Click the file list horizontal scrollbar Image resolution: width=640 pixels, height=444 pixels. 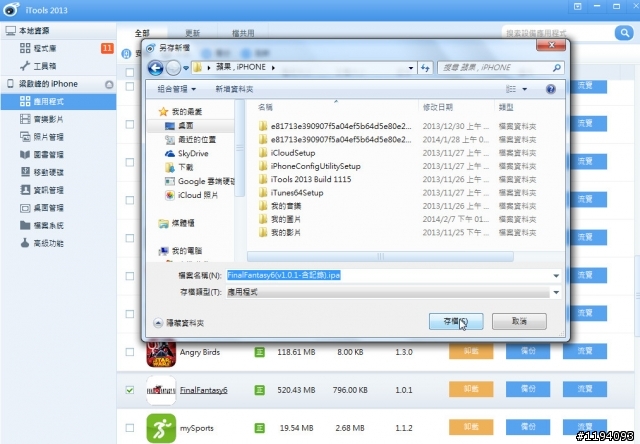380,256
